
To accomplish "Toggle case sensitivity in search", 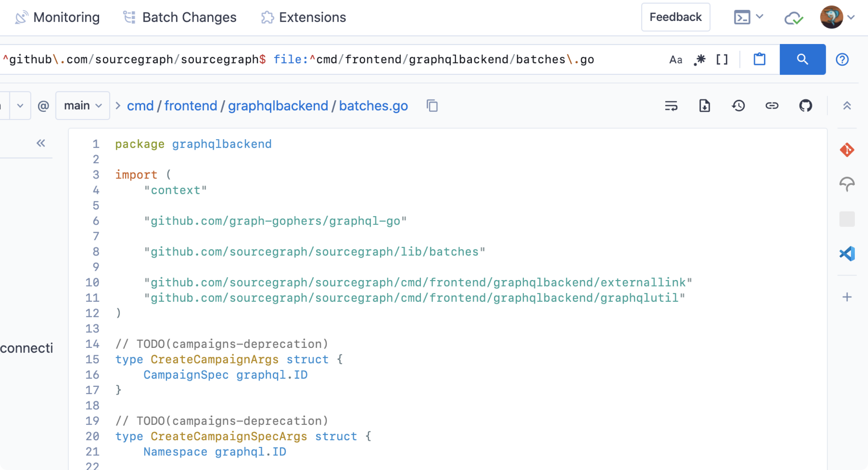I will pyautogui.click(x=676, y=59).
